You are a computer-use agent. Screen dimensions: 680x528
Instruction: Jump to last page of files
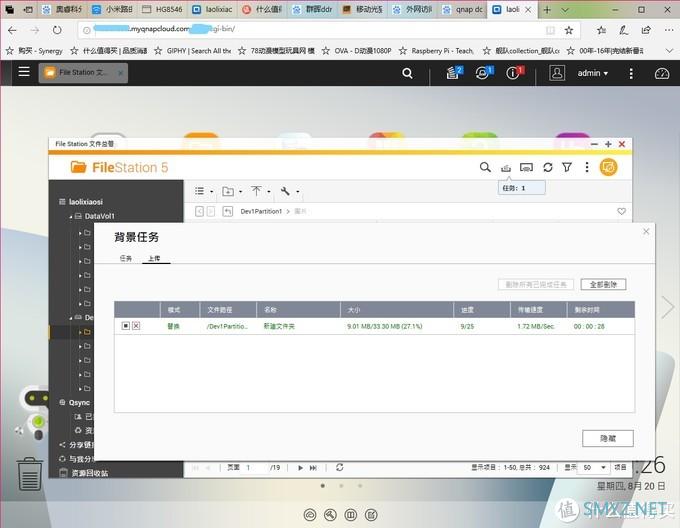[313, 468]
